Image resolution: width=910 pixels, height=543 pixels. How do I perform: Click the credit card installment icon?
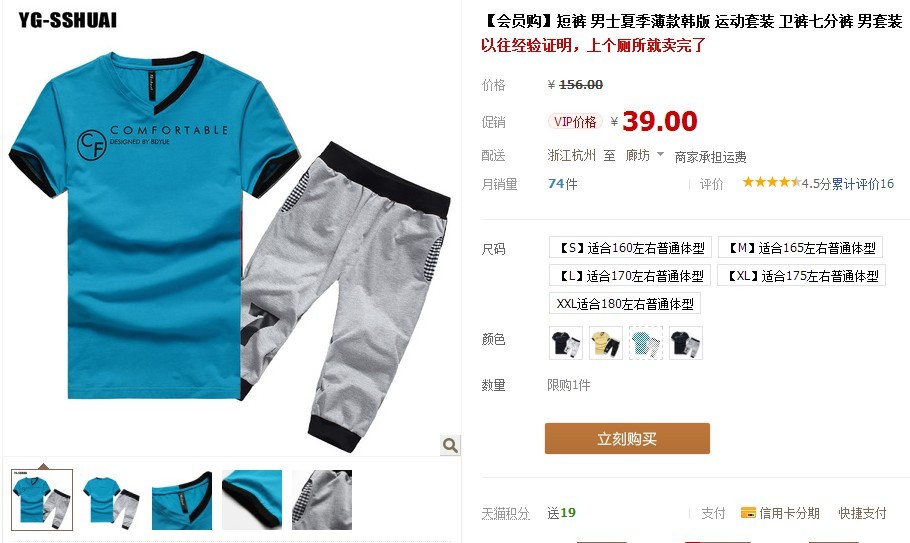(748, 513)
